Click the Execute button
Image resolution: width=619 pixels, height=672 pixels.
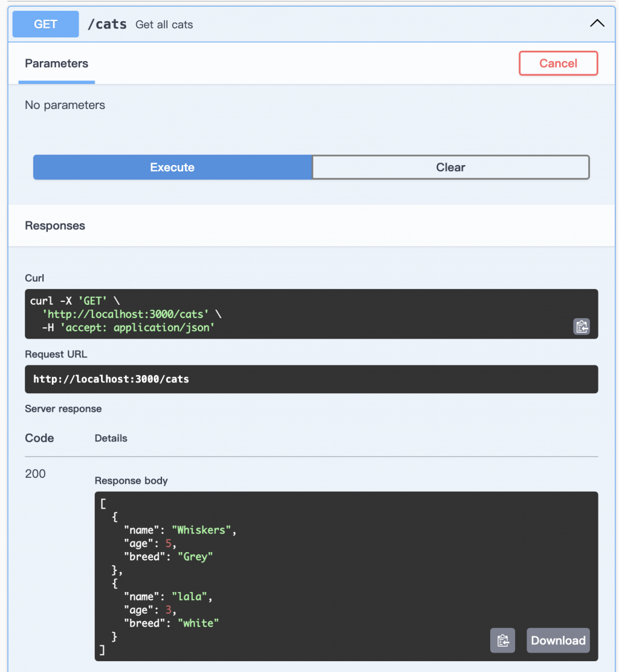pyautogui.click(x=172, y=168)
